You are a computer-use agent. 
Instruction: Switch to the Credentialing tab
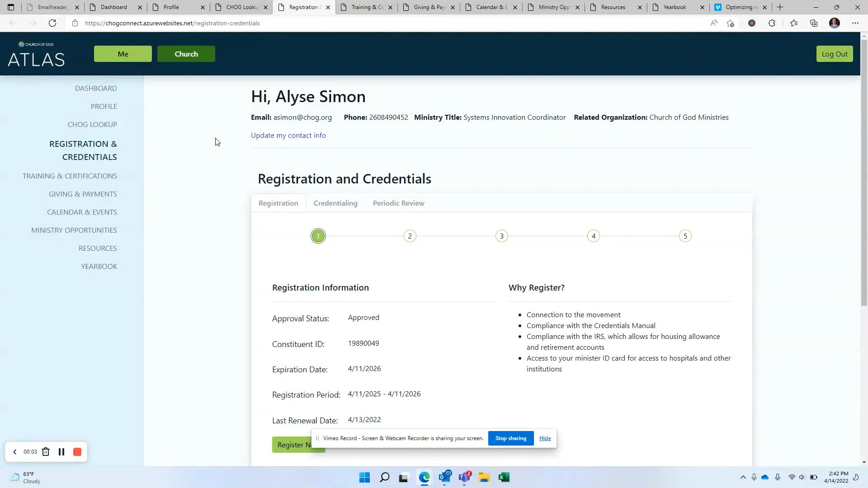tap(335, 203)
